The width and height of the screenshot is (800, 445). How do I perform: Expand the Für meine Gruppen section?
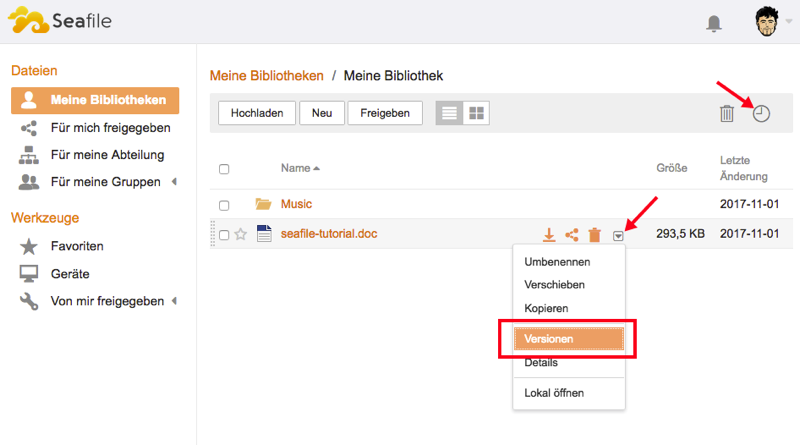click(x=174, y=181)
